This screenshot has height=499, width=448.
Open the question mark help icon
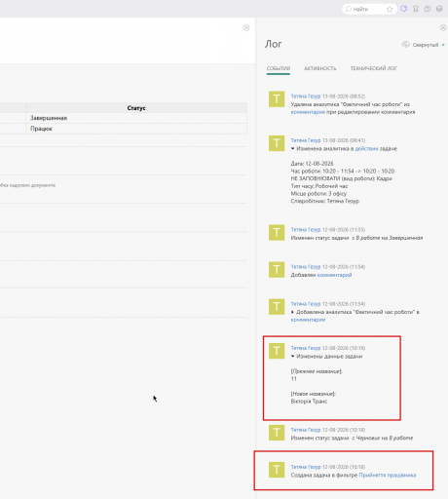[x=428, y=9]
